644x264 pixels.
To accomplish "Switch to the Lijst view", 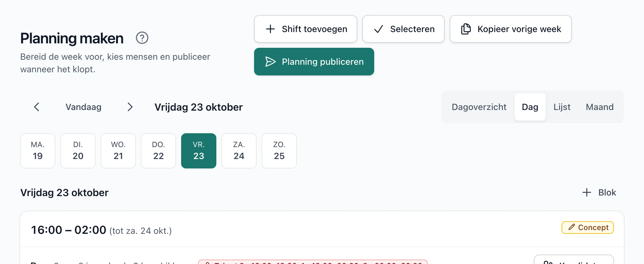I will coord(562,107).
